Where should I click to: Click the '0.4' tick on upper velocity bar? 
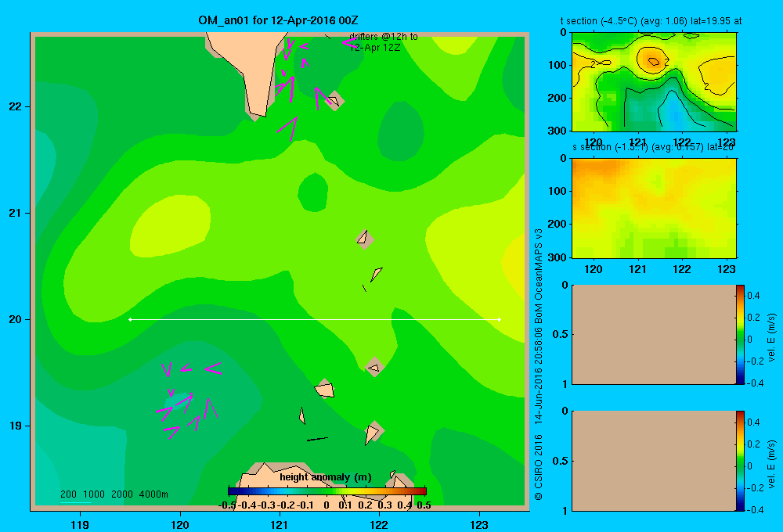click(753, 296)
